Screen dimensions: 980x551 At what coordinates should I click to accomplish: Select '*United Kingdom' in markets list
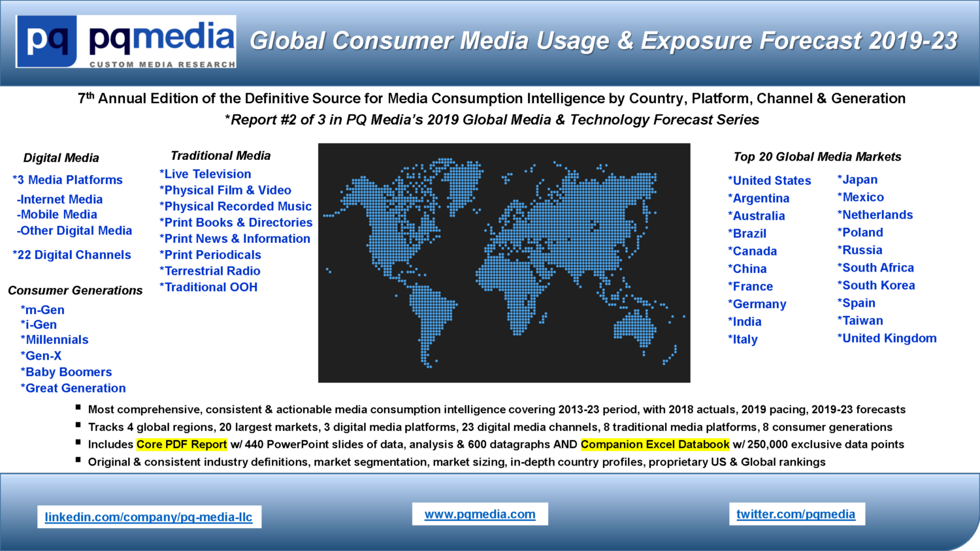click(887, 338)
